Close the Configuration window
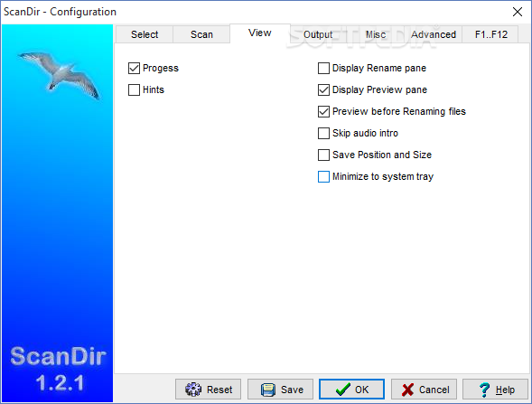The height and width of the screenshot is (404, 532). (518, 12)
